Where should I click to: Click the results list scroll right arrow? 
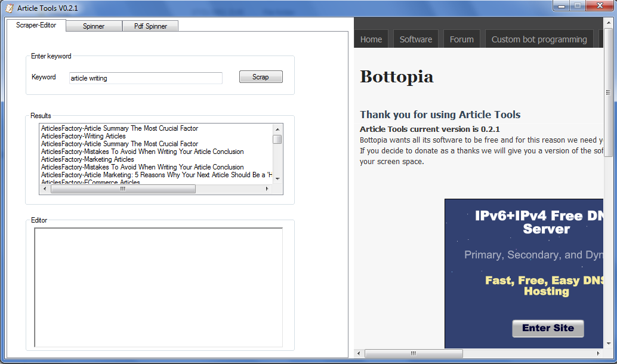click(267, 189)
